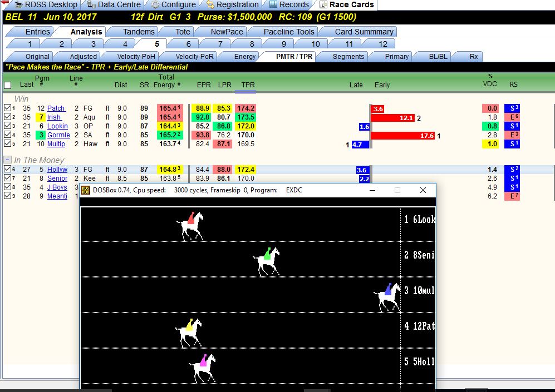Click the Race Cards sheet icon
The image size is (555, 392).
click(323, 4)
